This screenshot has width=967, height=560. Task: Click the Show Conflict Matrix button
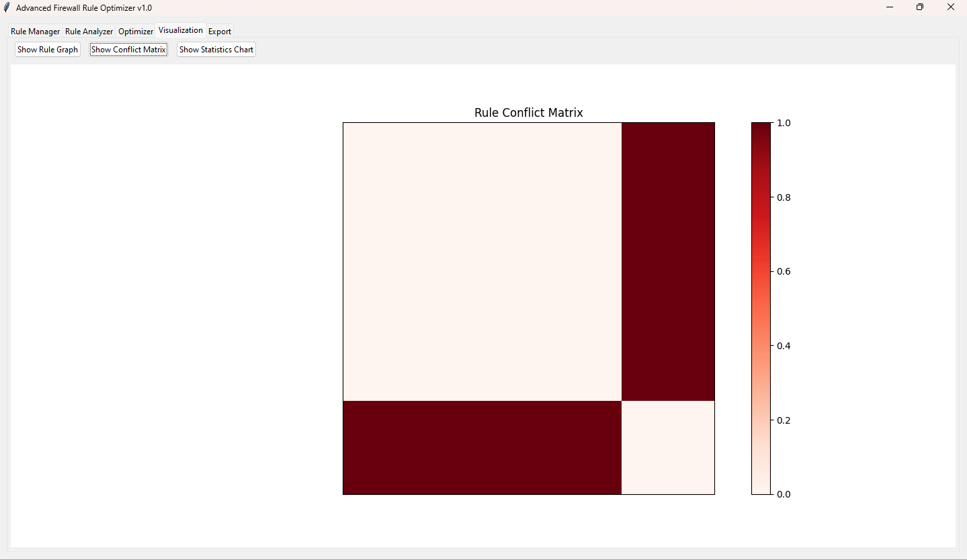coord(128,50)
